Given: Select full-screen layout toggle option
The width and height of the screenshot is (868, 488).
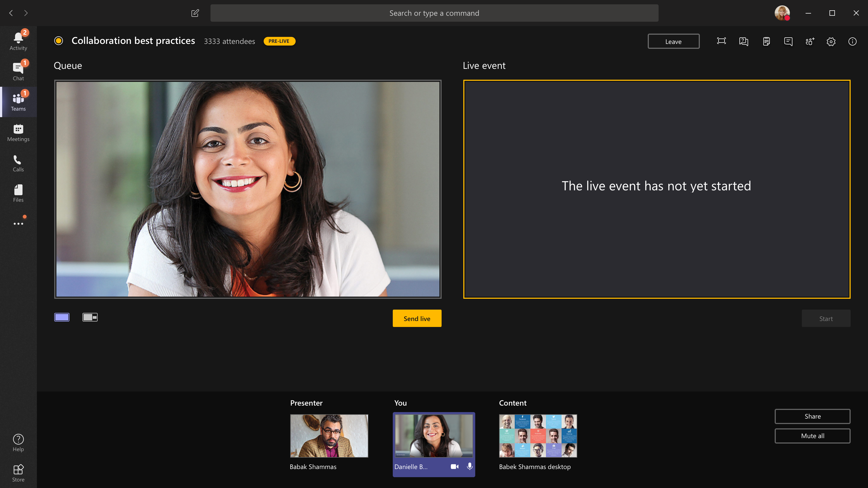Looking at the screenshot, I should click(62, 317).
